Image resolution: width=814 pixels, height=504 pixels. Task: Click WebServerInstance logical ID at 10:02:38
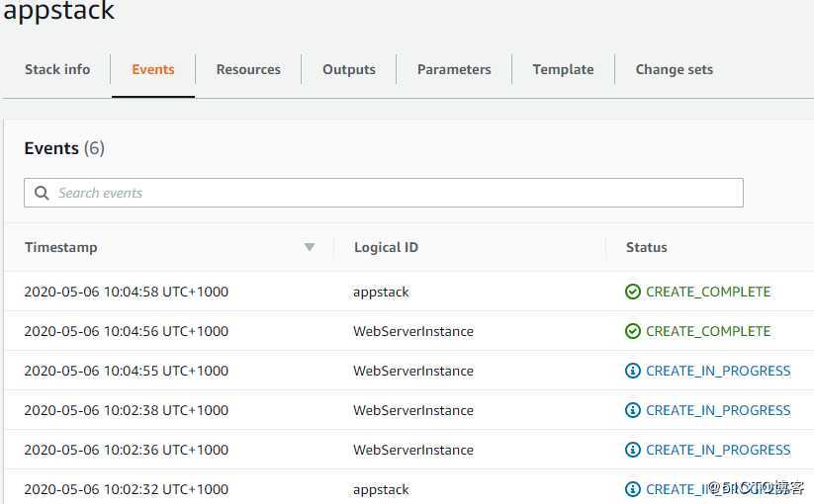[x=413, y=410]
